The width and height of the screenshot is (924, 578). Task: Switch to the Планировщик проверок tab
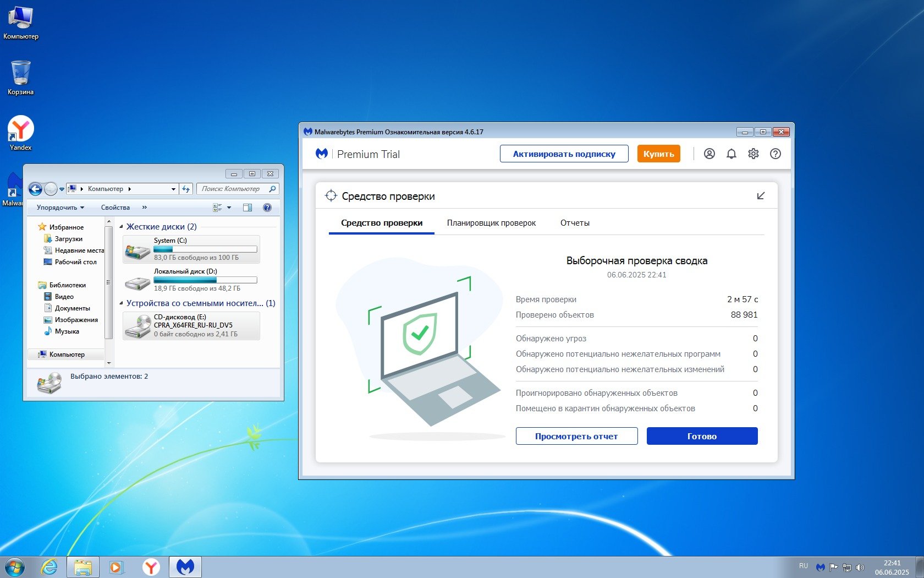pyautogui.click(x=491, y=223)
